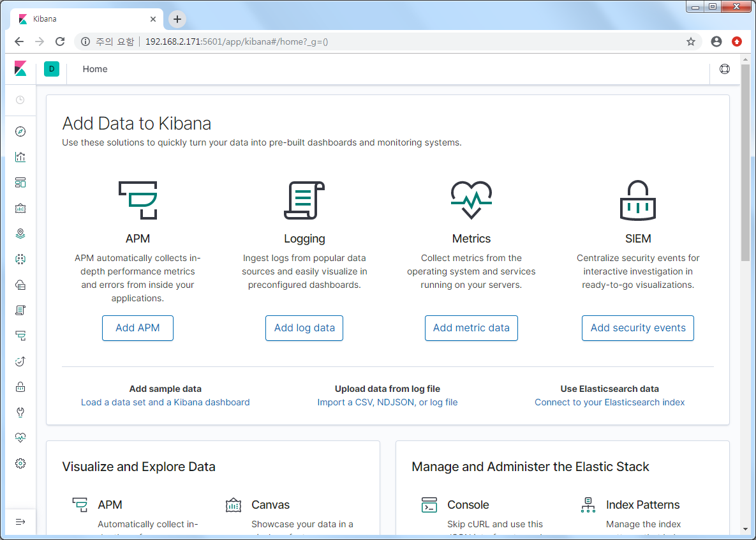Open Uptime from the sidebar icon
The height and width of the screenshot is (540, 756).
coord(20,361)
